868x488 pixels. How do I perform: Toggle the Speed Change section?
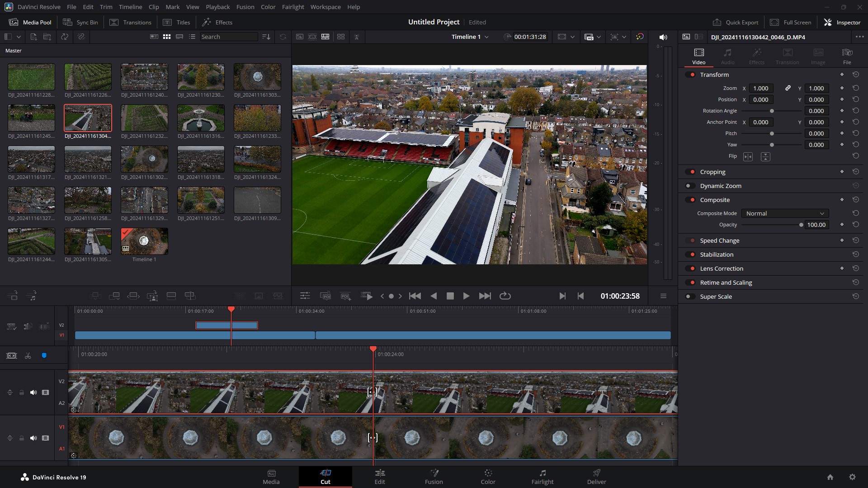point(690,240)
